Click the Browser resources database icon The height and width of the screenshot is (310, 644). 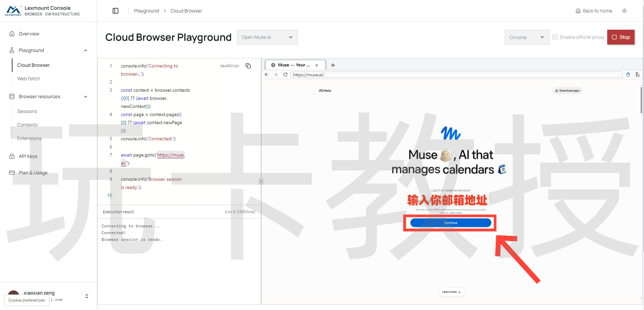12,96
